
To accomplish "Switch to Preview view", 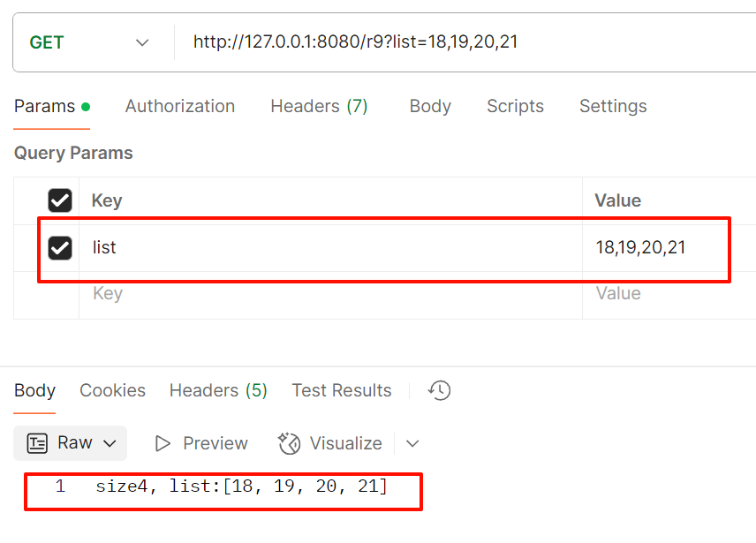I will pyautogui.click(x=201, y=443).
